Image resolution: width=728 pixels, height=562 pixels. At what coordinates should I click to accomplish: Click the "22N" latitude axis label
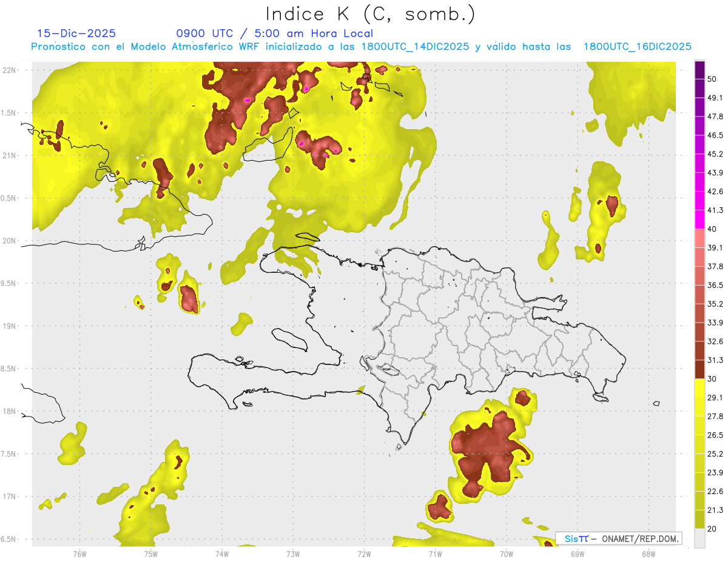(x=10, y=70)
